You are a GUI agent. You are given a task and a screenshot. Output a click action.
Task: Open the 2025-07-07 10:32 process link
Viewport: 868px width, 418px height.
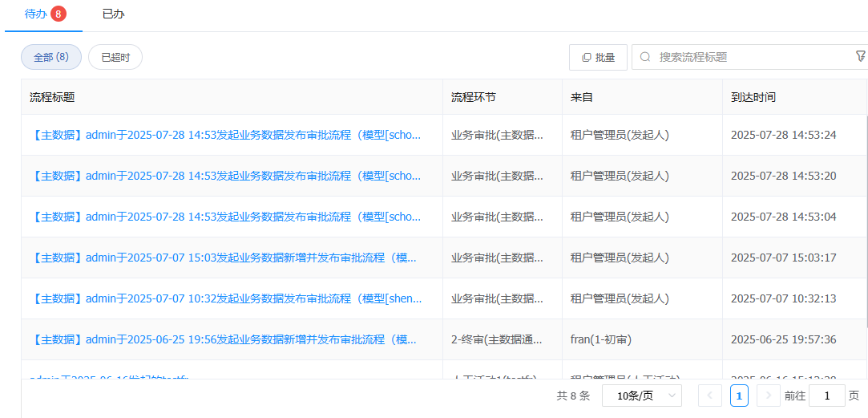pyautogui.click(x=226, y=298)
